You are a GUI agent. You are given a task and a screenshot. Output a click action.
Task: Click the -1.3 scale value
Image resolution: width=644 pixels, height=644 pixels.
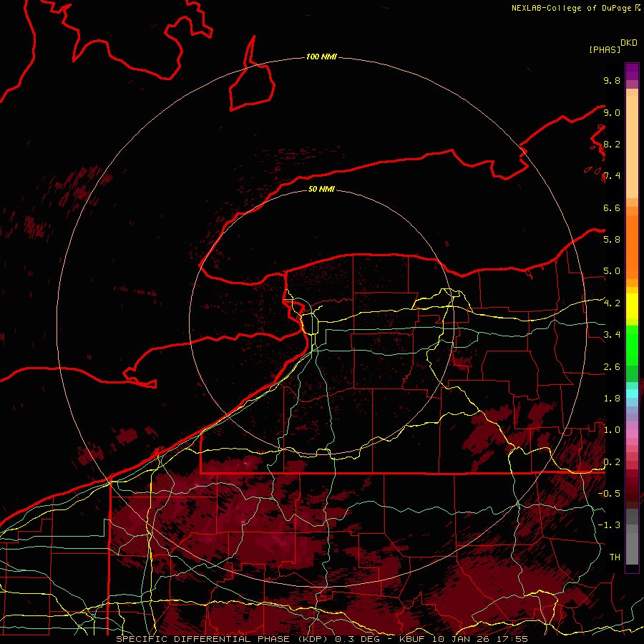tap(609, 525)
